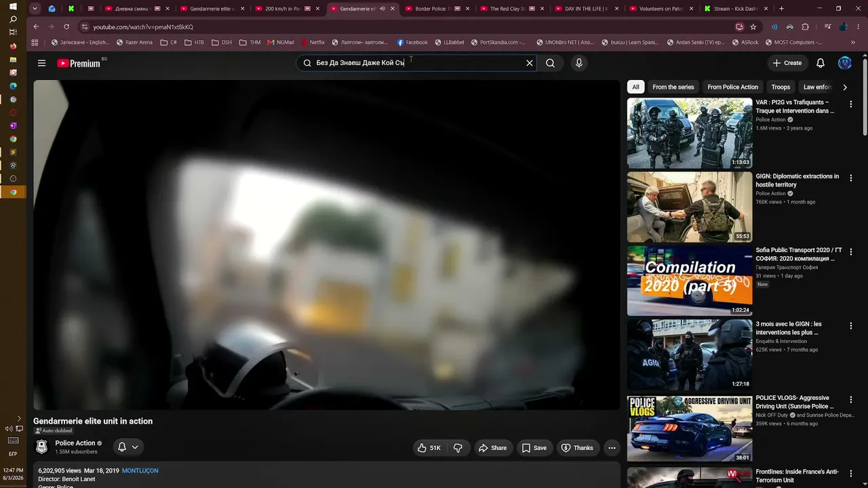Open a new browser tab
This screenshot has height=488, width=868.
(781, 9)
